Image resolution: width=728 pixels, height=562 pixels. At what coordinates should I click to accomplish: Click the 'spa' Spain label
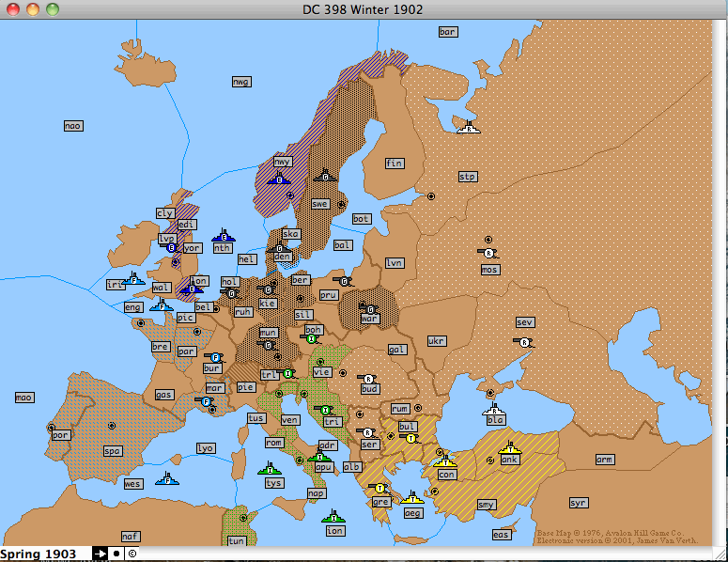[113, 450]
